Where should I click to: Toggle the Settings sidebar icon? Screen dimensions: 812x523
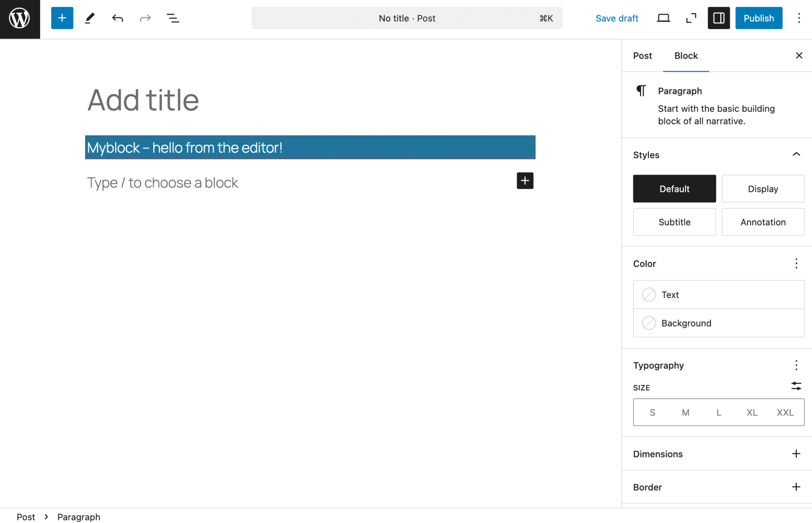coord(719,18)
